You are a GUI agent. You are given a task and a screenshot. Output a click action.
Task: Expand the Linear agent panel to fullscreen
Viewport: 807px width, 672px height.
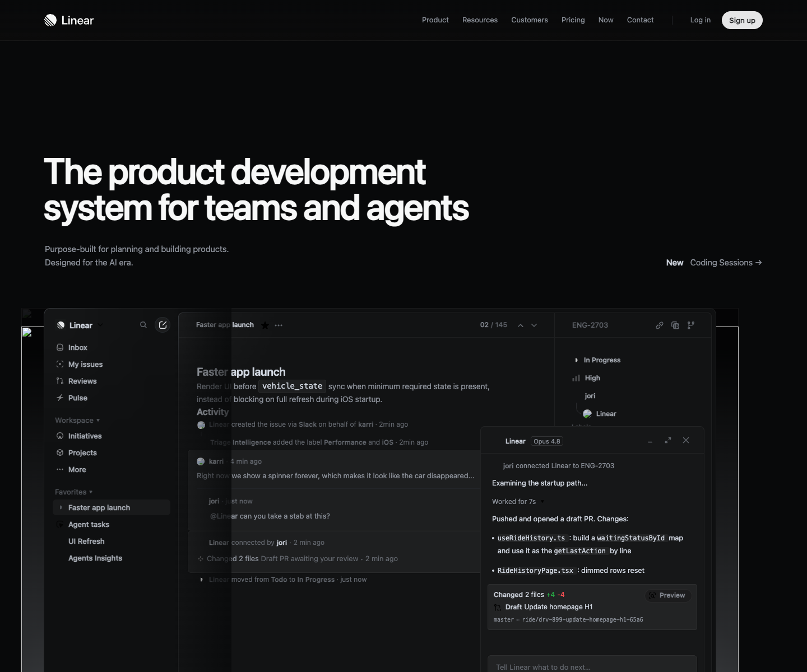[x=668, y=441]
